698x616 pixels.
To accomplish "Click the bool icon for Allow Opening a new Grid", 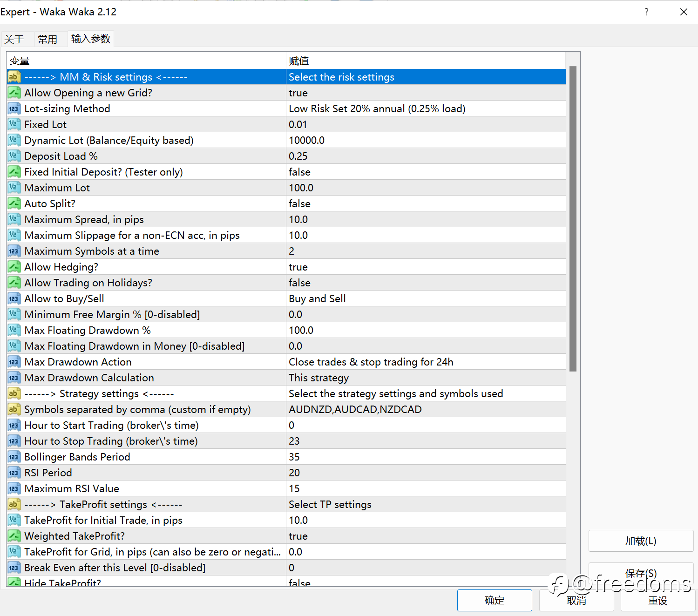I will coord(14,93).
